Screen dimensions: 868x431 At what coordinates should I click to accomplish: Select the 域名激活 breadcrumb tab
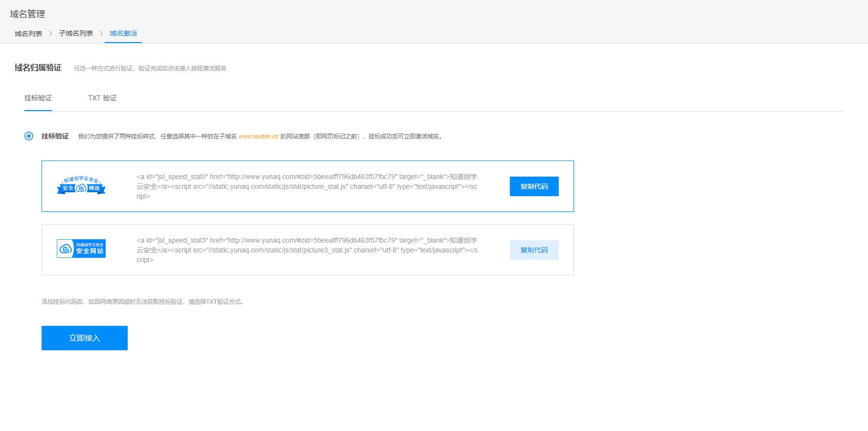click(123, 33)
